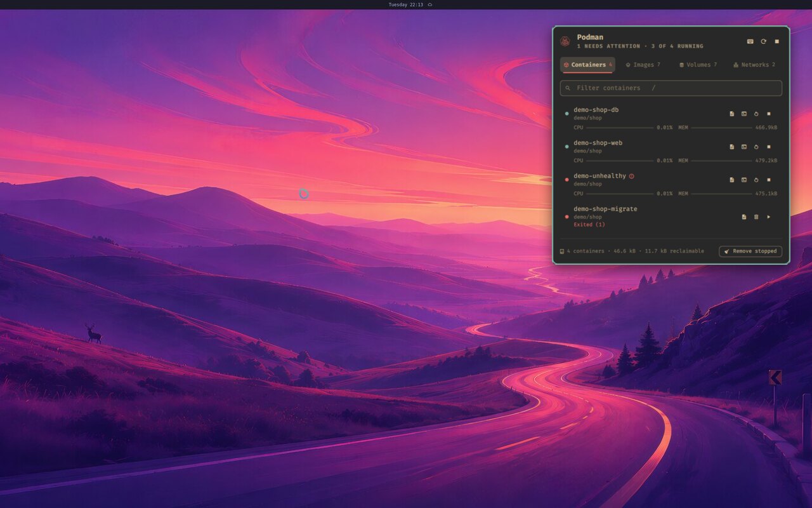This screenshot has width=812, height=508.
Task: Switch to the Images tab
Action: (643, 65)
